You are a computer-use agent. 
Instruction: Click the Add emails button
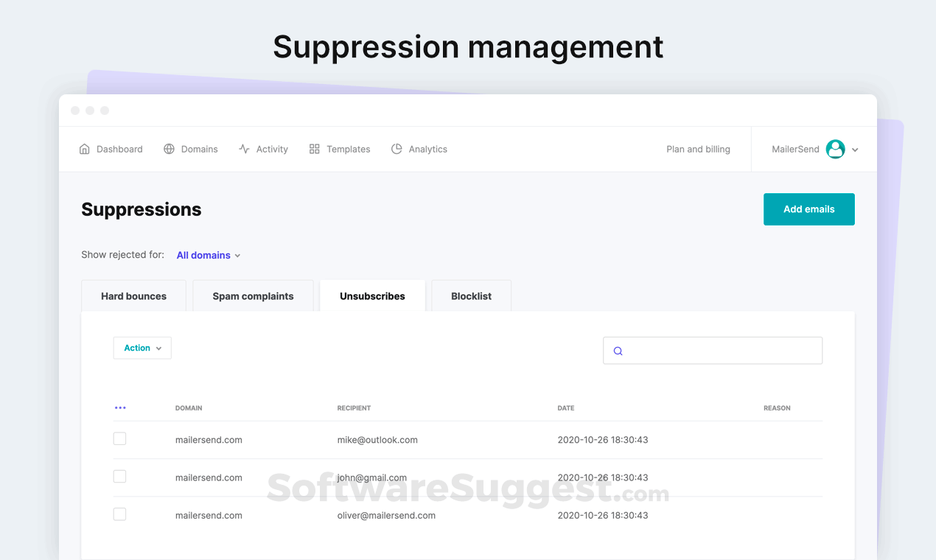808,209
